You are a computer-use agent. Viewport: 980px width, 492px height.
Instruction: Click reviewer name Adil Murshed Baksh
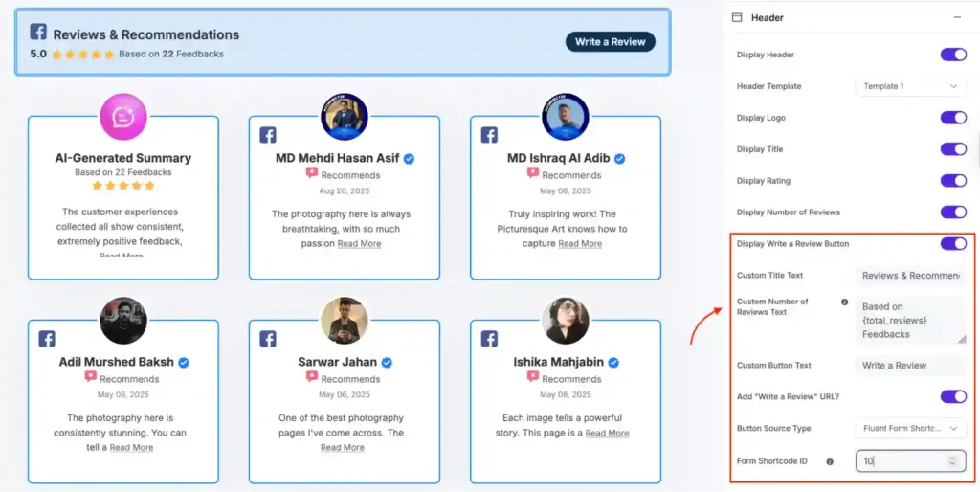(116, 362)
